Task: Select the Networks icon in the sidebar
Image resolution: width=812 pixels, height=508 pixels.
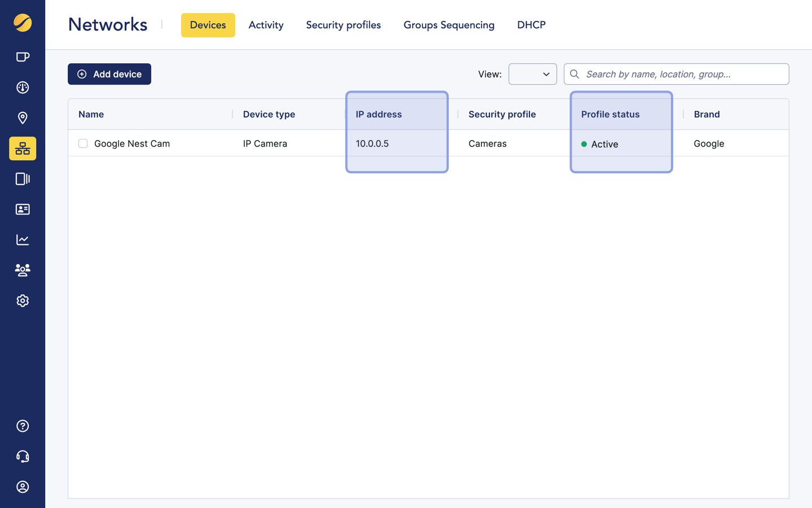Action: tap(23, 148)
